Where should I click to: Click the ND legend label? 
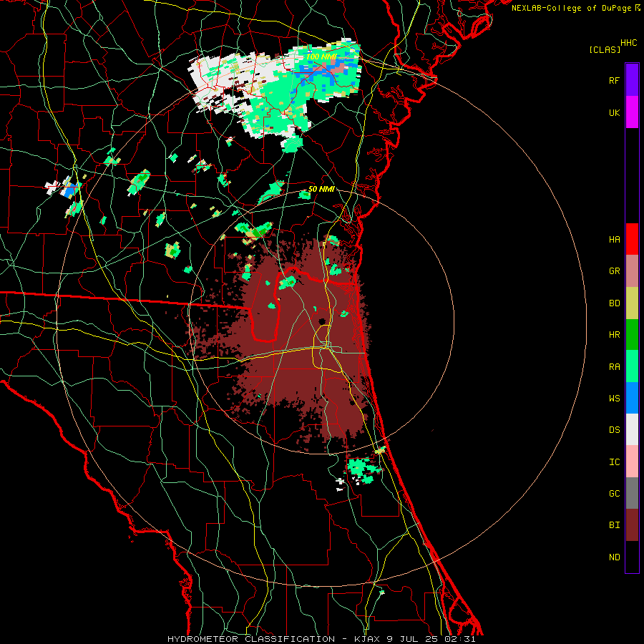(615, 557)
